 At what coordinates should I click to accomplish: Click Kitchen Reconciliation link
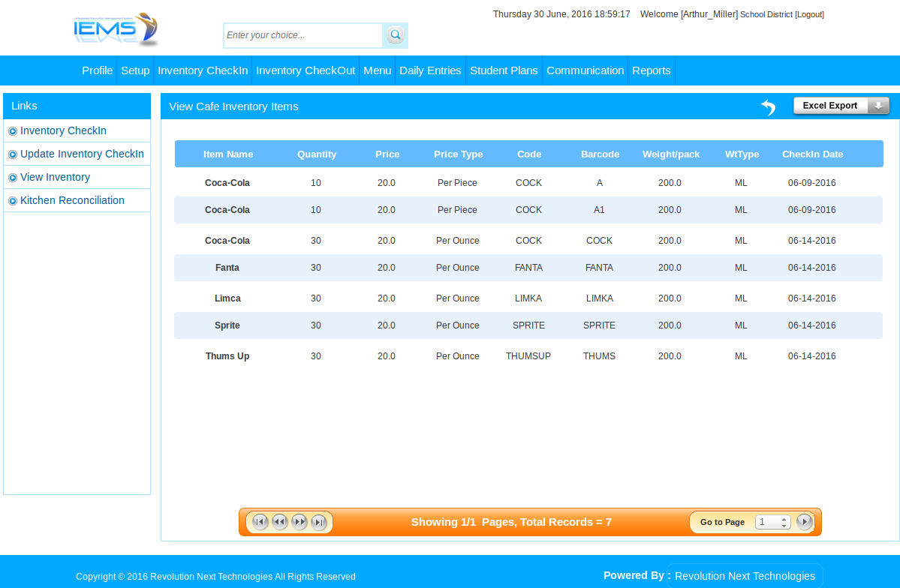72,200
